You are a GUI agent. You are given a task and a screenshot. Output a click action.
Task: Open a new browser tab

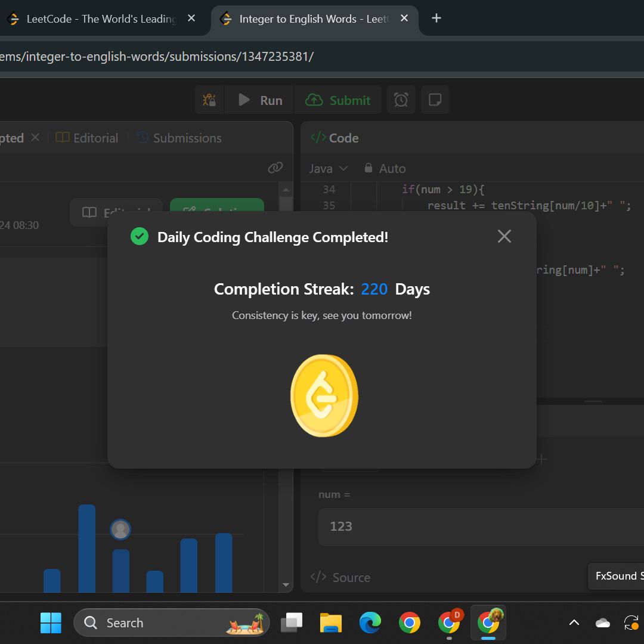point(436,18)
